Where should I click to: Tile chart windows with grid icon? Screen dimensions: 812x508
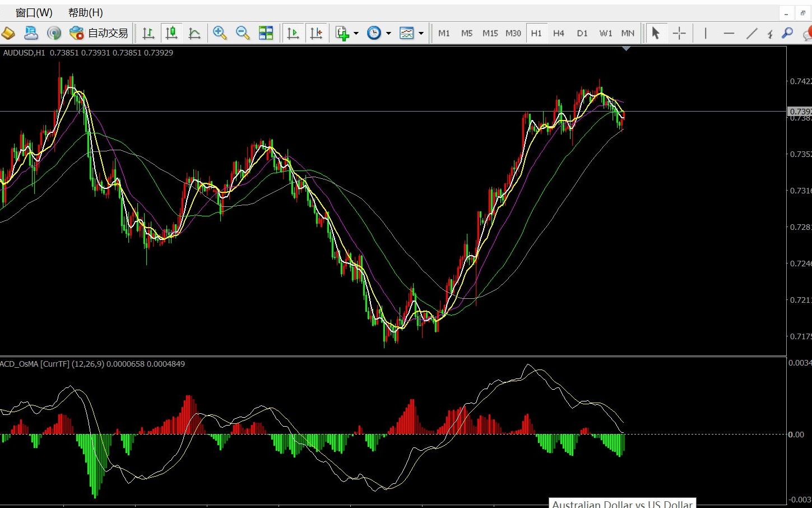tap(266, 33)
